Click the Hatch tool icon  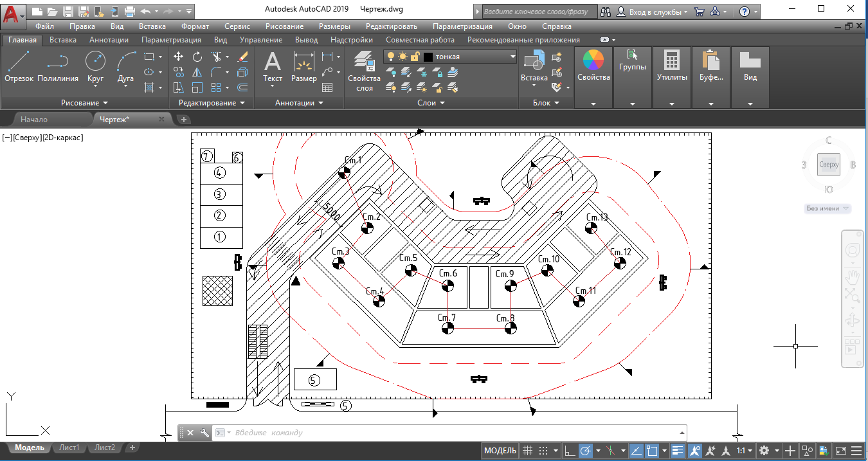click(x=149, y=87)
